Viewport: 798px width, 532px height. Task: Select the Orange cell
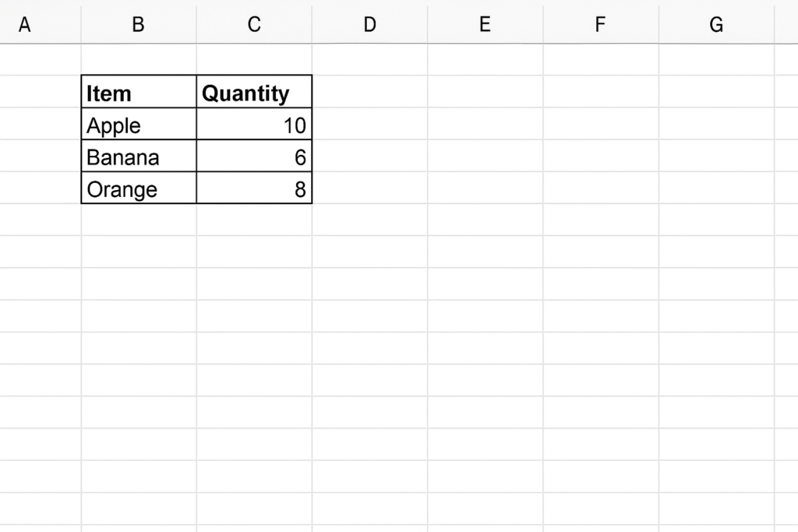tap(139, 188)
